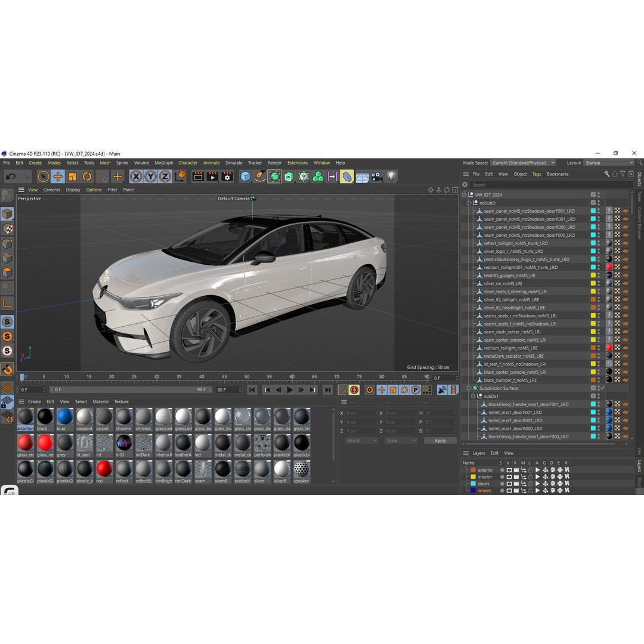This screenshot has height=644, width=644.
Task: Click the Render View icon
Action: point(197,177)
